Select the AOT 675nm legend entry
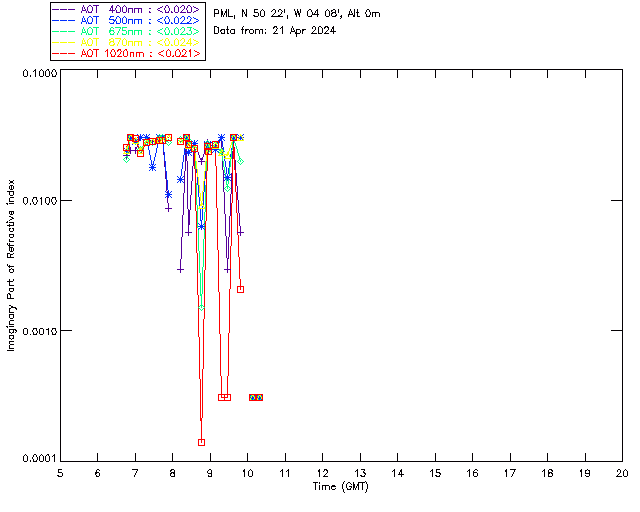Image resolution: width=640 pixels, height=512 pixels. [127, 31]
